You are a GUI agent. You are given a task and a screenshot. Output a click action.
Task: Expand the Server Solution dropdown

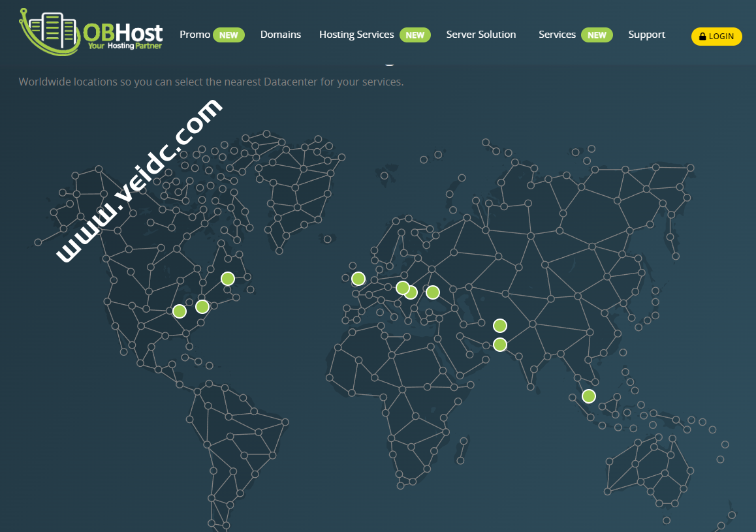pos(481,35)
